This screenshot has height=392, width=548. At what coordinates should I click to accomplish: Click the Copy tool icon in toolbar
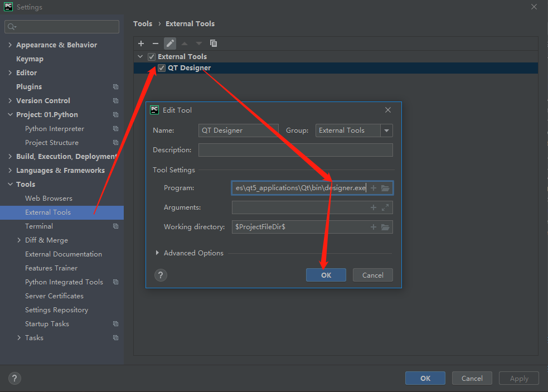(214, 43)
